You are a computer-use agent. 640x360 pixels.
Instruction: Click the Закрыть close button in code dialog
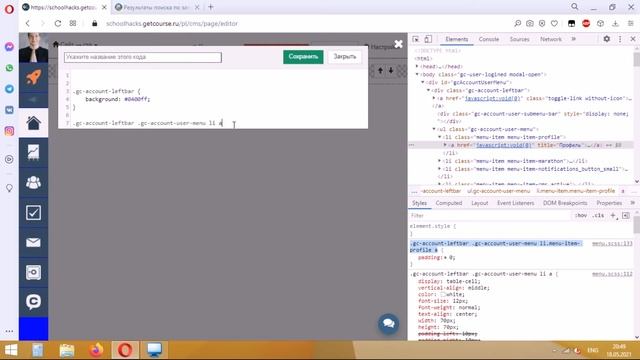click(344, 57)
